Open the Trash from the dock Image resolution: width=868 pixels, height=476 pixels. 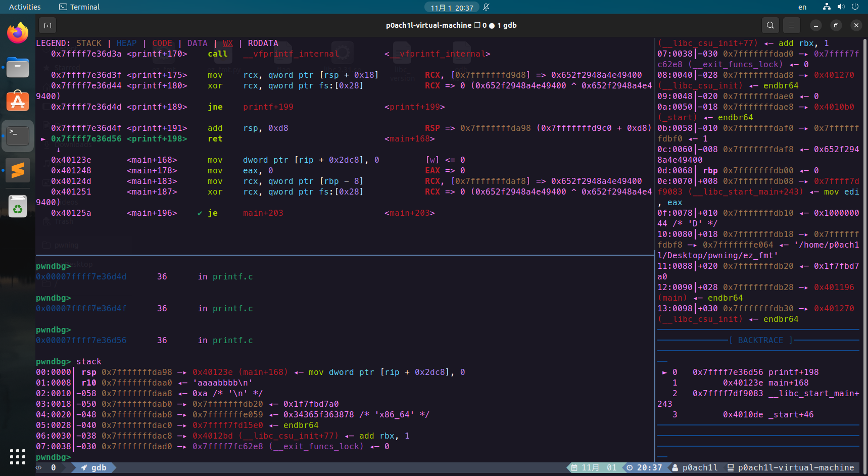pyautogui.click(x=18, y=206)
